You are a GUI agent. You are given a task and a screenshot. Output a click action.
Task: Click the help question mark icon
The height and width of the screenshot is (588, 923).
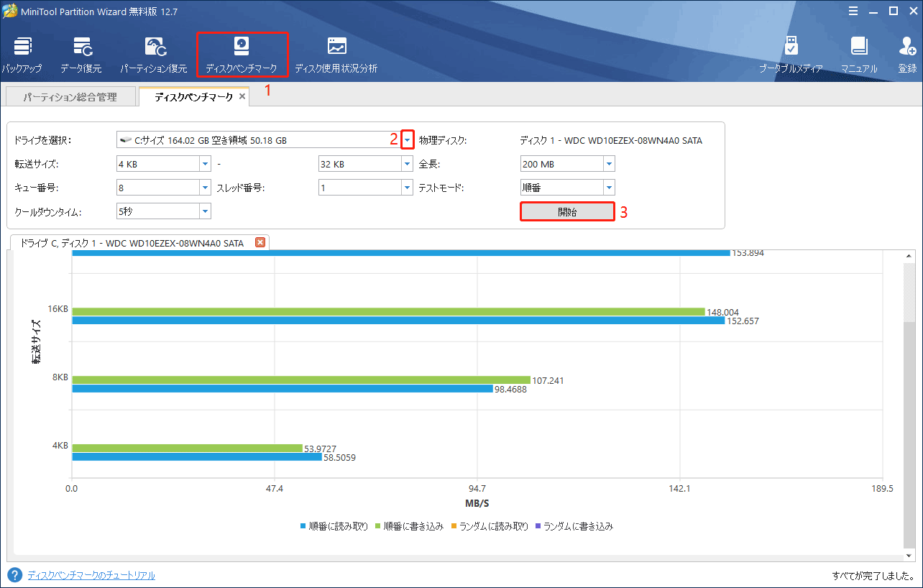point(14,574)
